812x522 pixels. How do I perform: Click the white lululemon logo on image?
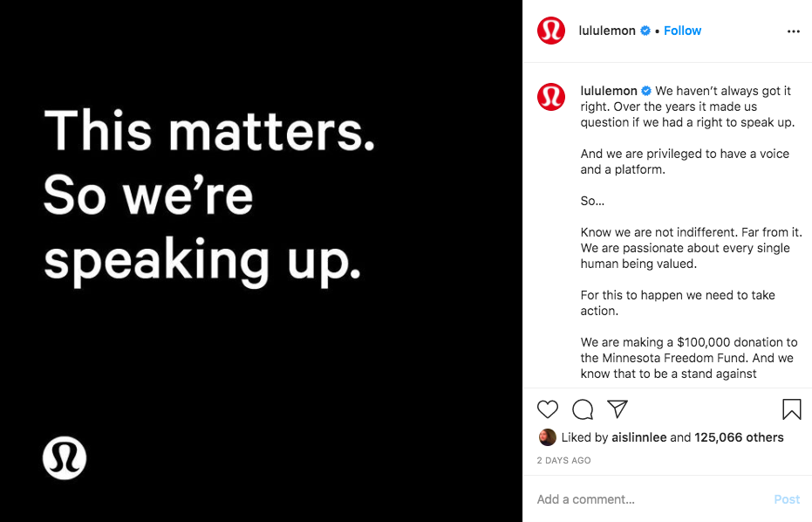pos(65,457)
